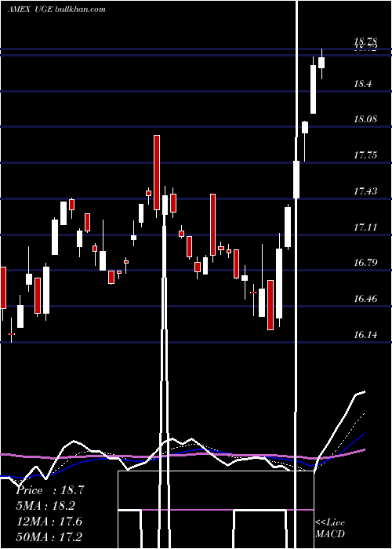
Task: Select the 16.14 price axis label
Action: (365, 335)
